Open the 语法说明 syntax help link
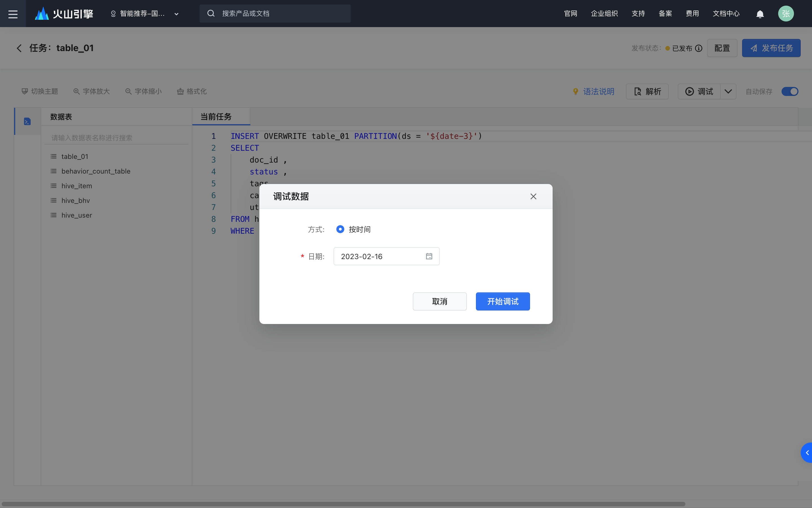The height and width of the screenshot is (508, 812). tap(599, 91)
